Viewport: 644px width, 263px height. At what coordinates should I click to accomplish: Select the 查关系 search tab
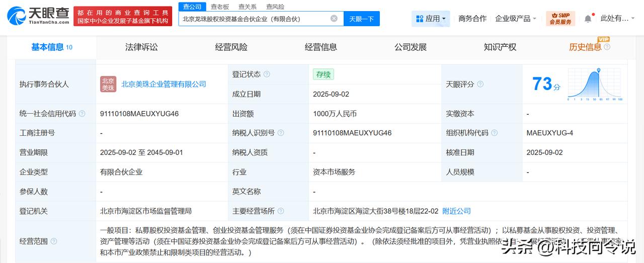click(248, 7)
